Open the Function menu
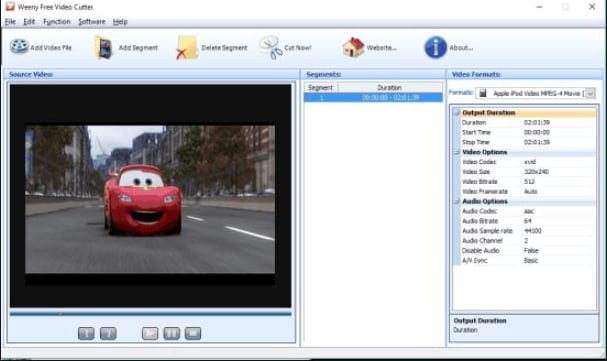Image resolution: width=607 pixels, height=361 pixels. pos(57,22)
